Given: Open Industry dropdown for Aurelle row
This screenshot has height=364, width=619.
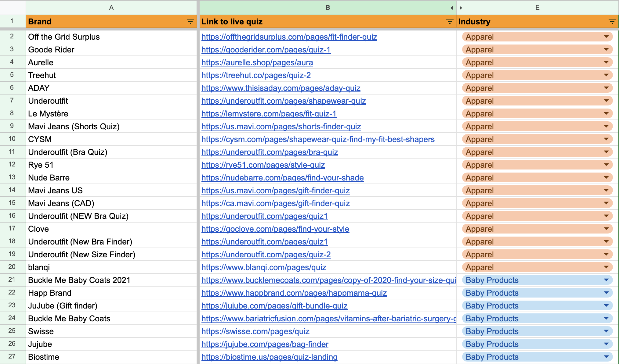Looking at the screenshot, I should point(606,62).
